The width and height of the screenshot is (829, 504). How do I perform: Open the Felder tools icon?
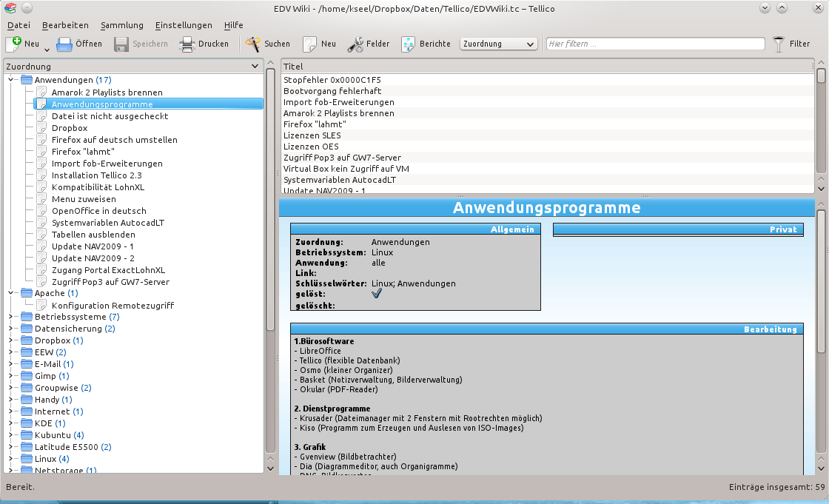coord(355,44)
